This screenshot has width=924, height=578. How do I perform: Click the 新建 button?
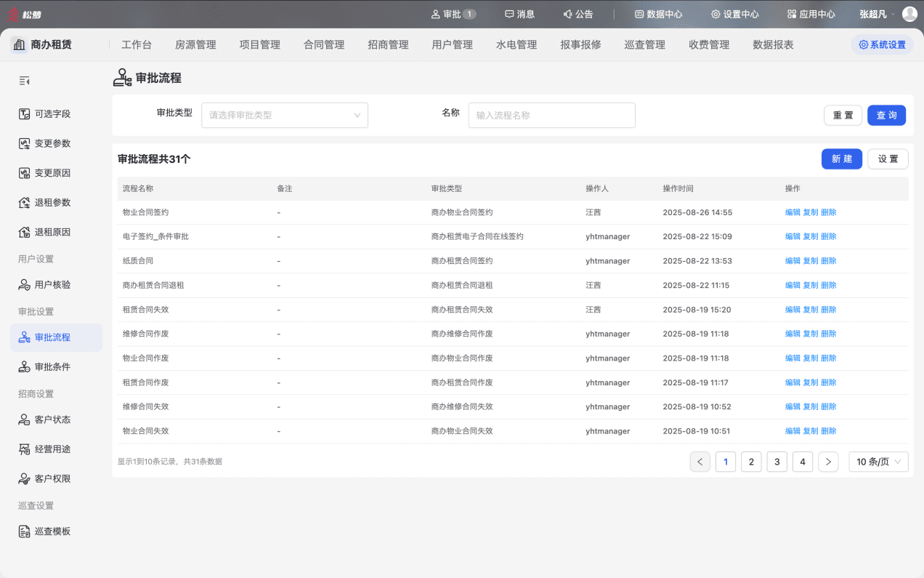click(842, 158)
